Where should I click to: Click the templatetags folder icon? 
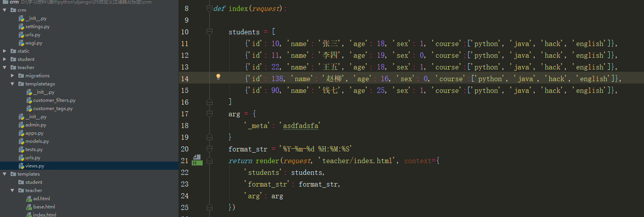(21, 84)
